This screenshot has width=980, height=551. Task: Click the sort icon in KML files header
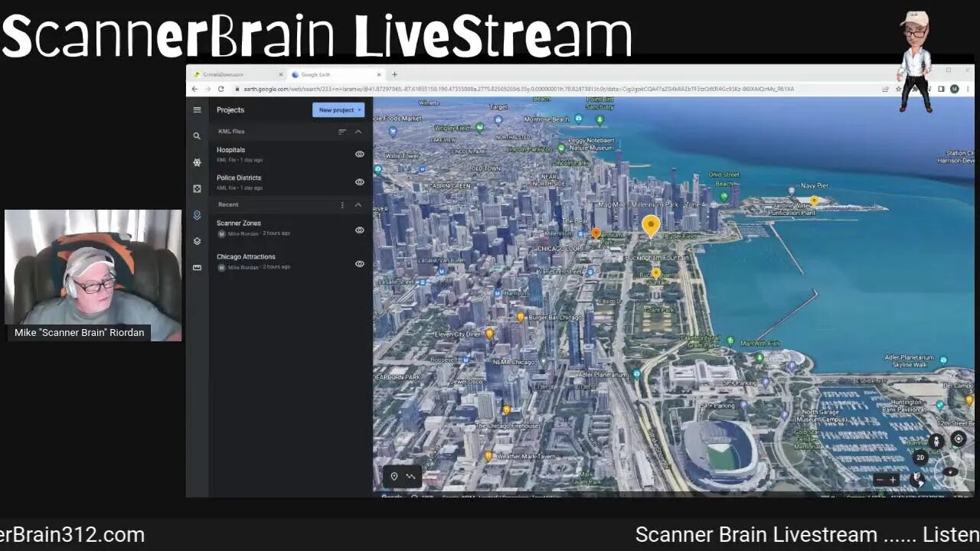[342, 132]
